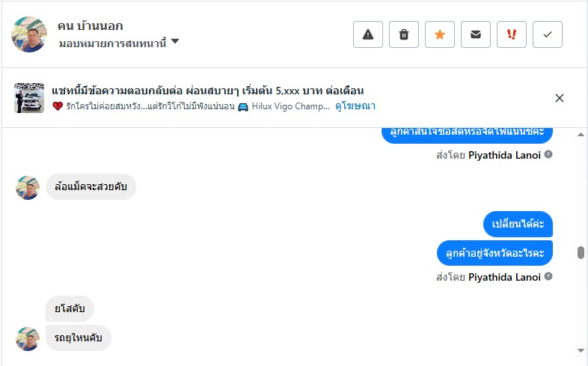Click the Hilux ad thumbnail image
The width and height of the screenshot is (588, 366).
point(29,98)
